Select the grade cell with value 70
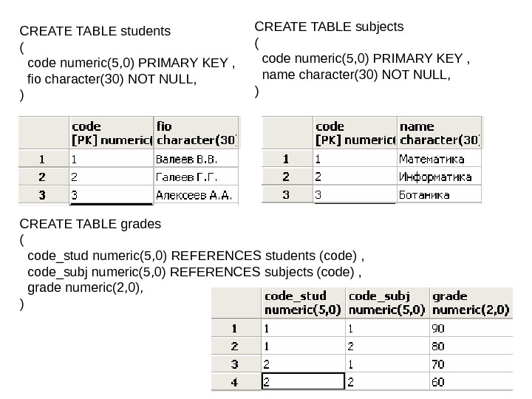 click(x=469, y=364)
